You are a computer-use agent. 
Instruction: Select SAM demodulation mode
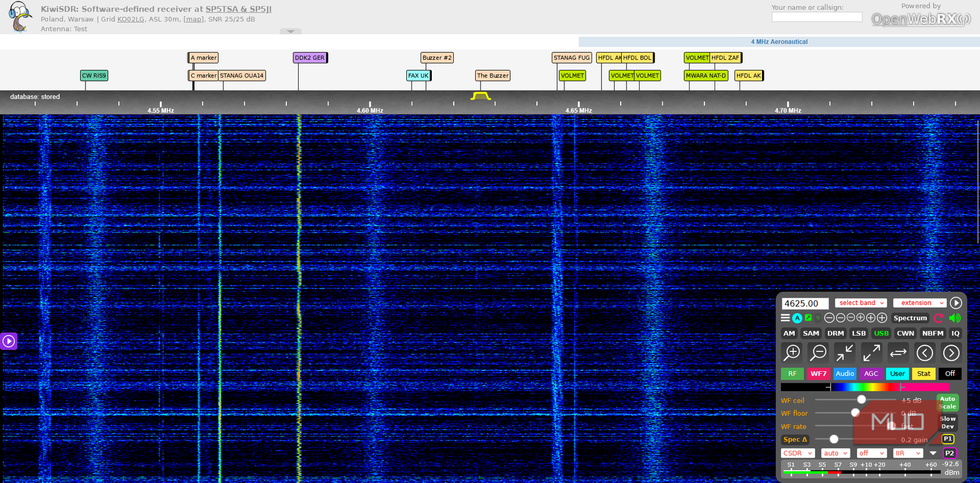[811, 333]
